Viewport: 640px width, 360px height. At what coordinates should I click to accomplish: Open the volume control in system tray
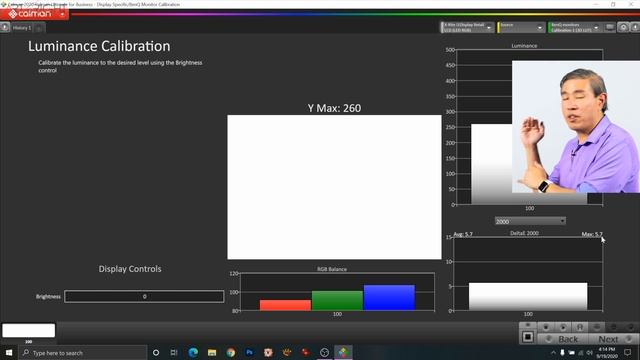coord(589,353)
